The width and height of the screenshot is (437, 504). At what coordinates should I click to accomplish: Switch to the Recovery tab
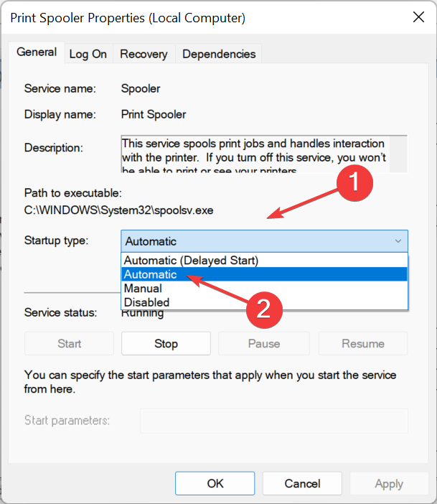144,54
